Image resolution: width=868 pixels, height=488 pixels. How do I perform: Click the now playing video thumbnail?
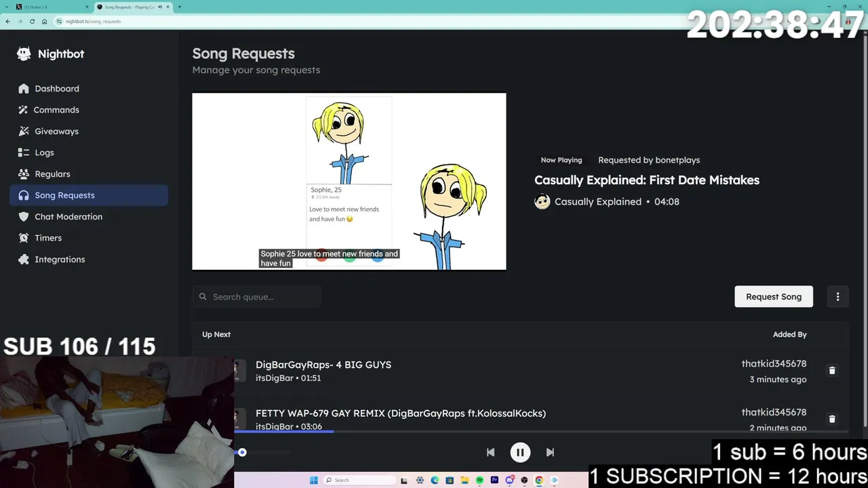(349, 181)
